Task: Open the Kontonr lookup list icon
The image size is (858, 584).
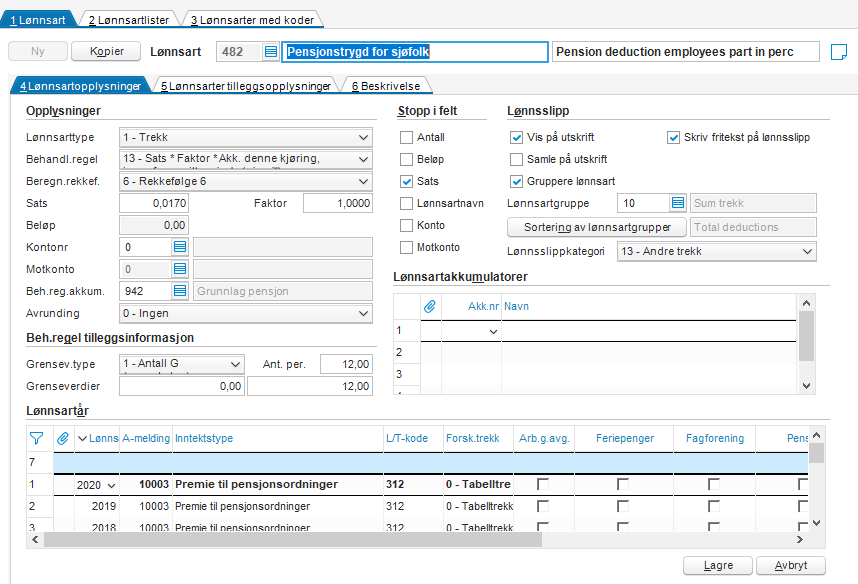Action: pyautogui.click(x=179, y=247)
